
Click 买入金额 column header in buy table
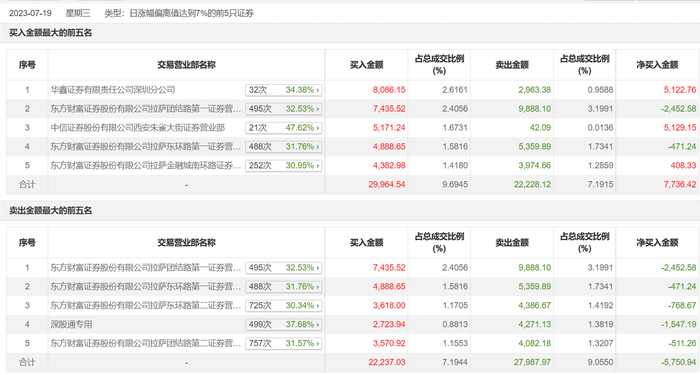[367, 65]
